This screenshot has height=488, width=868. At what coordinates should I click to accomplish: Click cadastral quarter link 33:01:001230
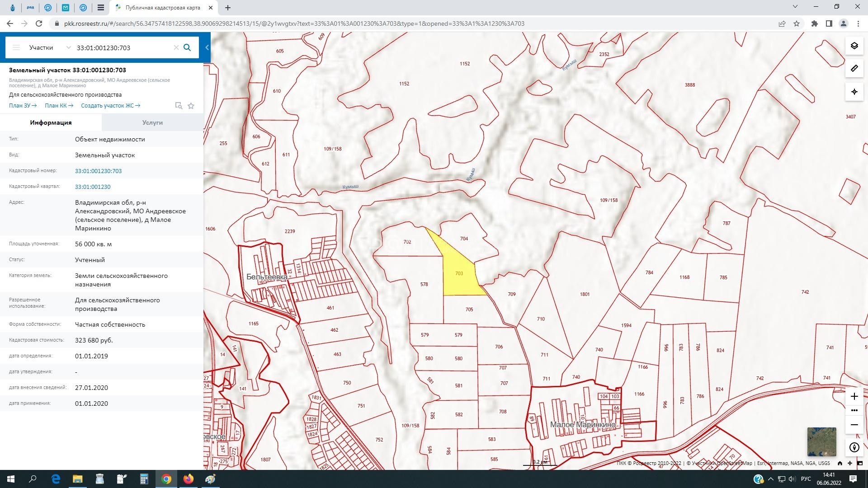point(93,187)
